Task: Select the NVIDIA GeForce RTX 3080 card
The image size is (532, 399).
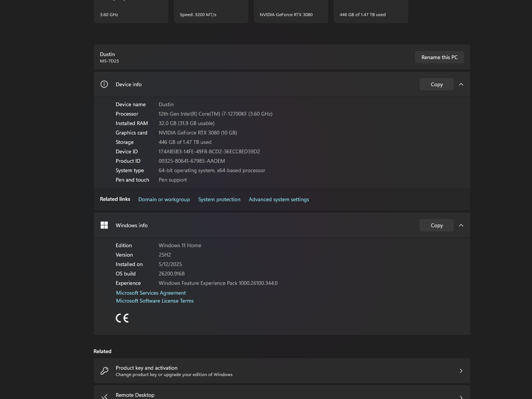Action: pyautogui.click(x=291, y=11)
